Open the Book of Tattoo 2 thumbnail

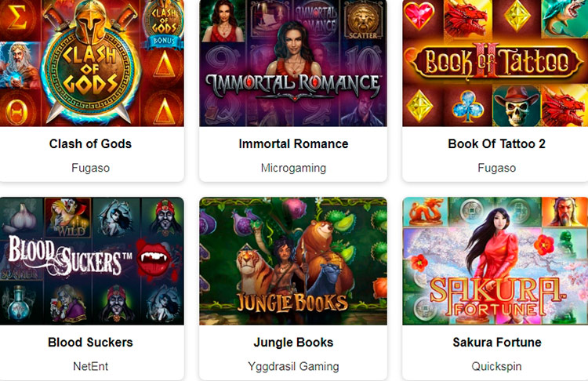(495, 63)
